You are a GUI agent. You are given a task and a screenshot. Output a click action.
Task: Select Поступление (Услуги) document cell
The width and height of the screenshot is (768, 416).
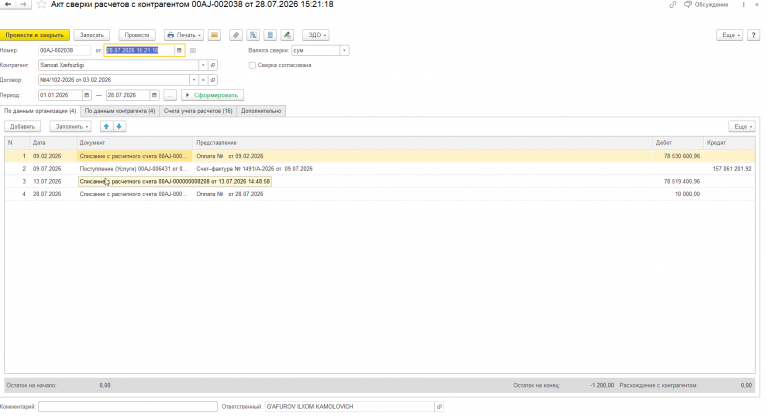134,169
